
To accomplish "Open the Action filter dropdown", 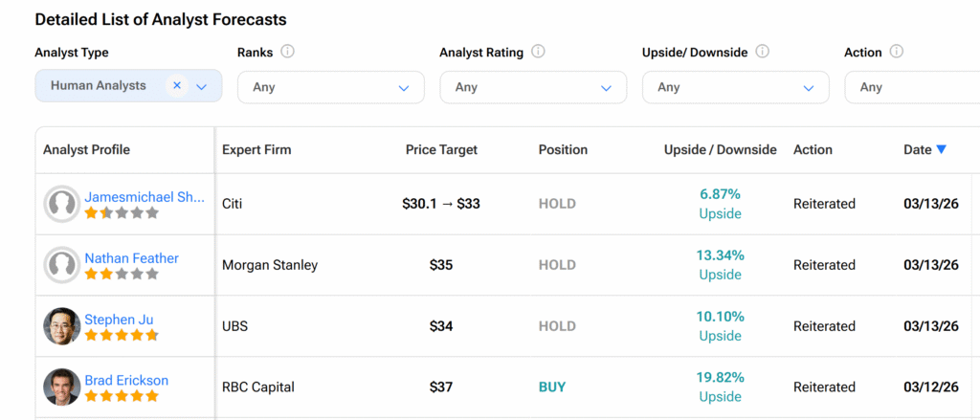I will (x=909, y=87).
